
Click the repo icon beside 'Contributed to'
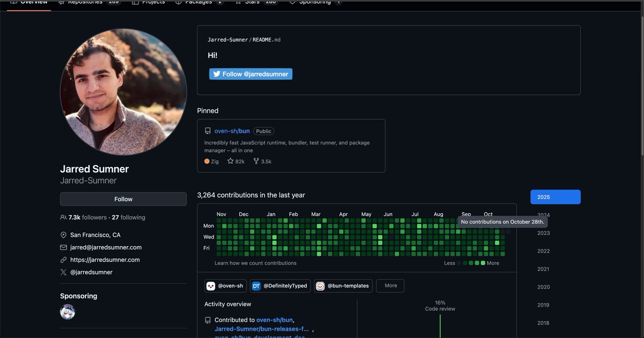point(208,320)
